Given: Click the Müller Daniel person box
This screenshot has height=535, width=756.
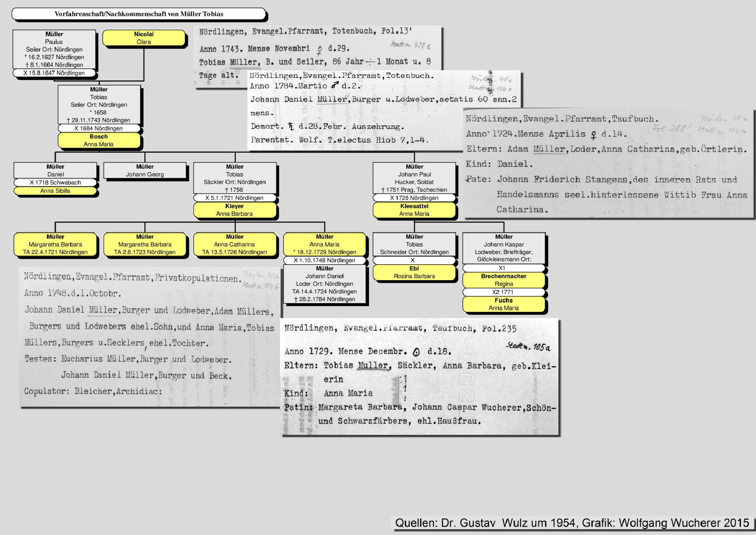Looking at the screenshot, I should [x=55, y=170].
